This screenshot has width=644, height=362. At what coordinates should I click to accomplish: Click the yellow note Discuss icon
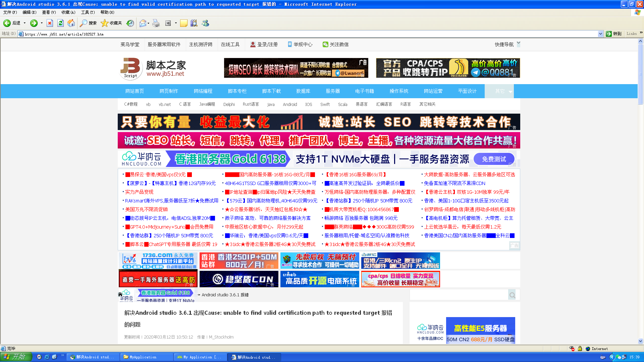[184, 23]
